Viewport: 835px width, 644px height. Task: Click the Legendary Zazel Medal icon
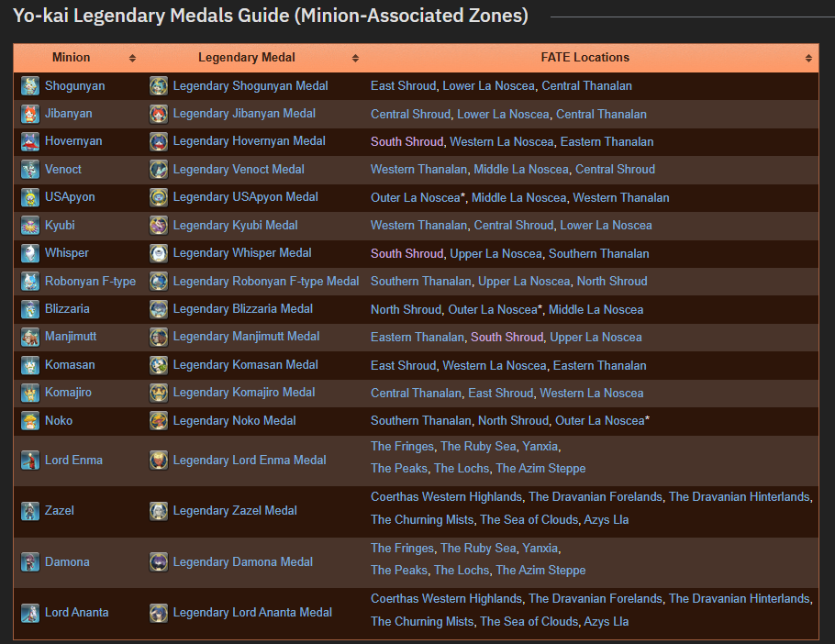tap(159, 510)
